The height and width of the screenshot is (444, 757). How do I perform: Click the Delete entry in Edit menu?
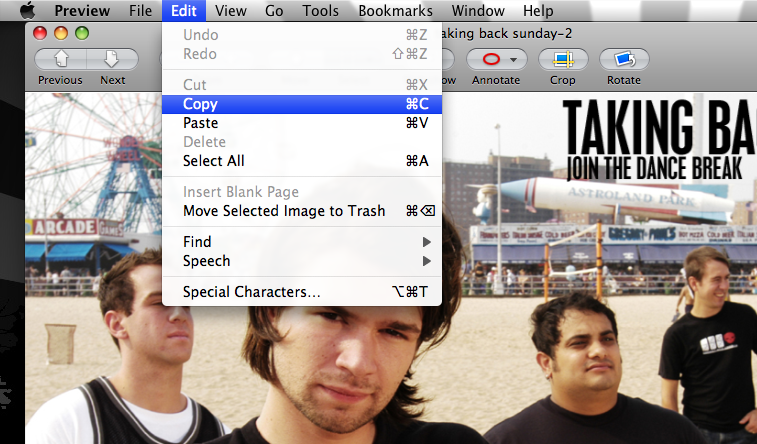pos(302,142)
